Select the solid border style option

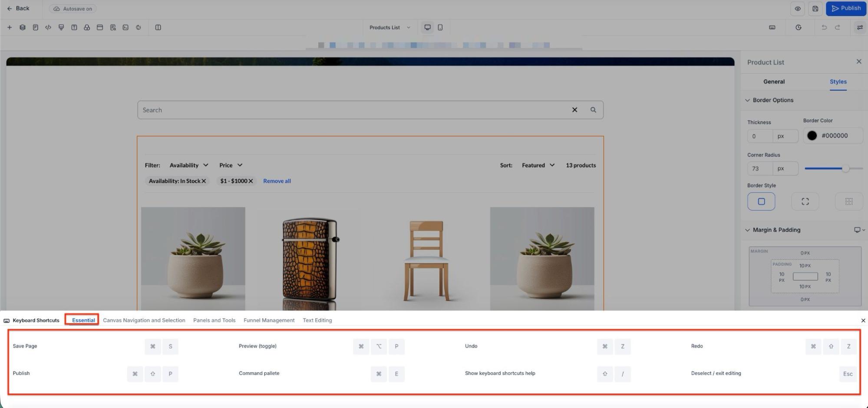761,201
